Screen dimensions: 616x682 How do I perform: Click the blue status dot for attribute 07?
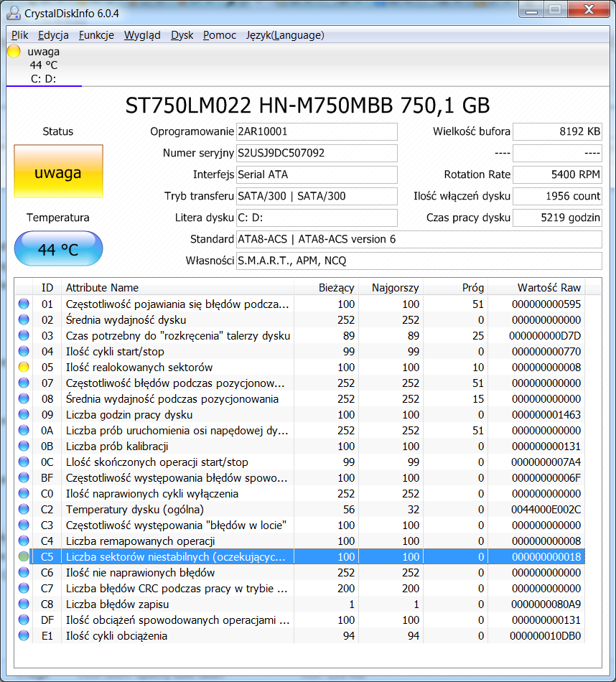point(24,383)
